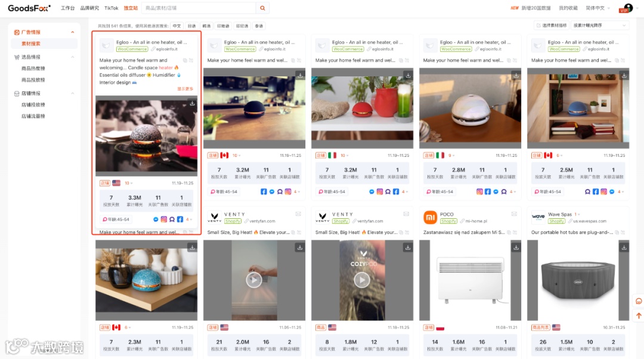Switch to the TikTok top tab
This screenshot has width=644, height=359.
tap(112, 8)
